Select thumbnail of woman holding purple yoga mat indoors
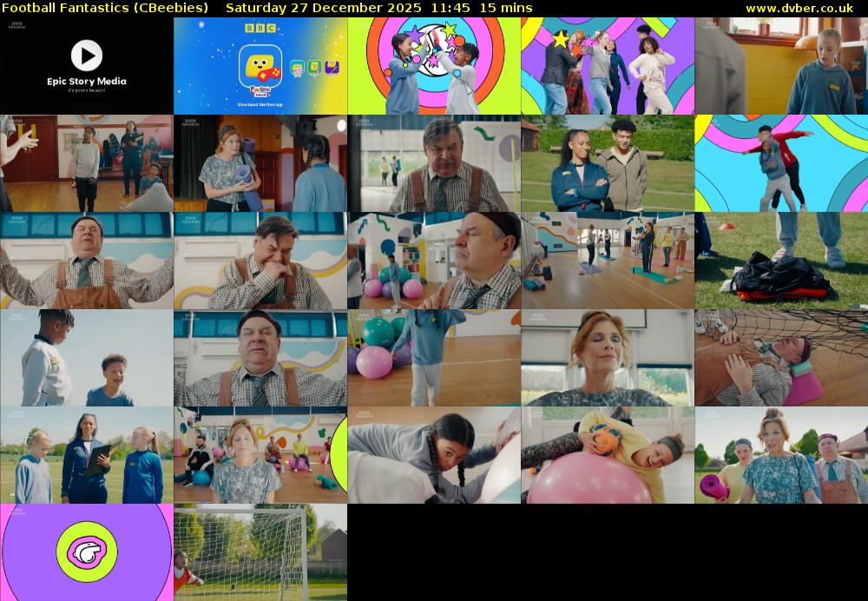This screenshot has width=868, height=601. pyautogui.click(x=260, y=163)
